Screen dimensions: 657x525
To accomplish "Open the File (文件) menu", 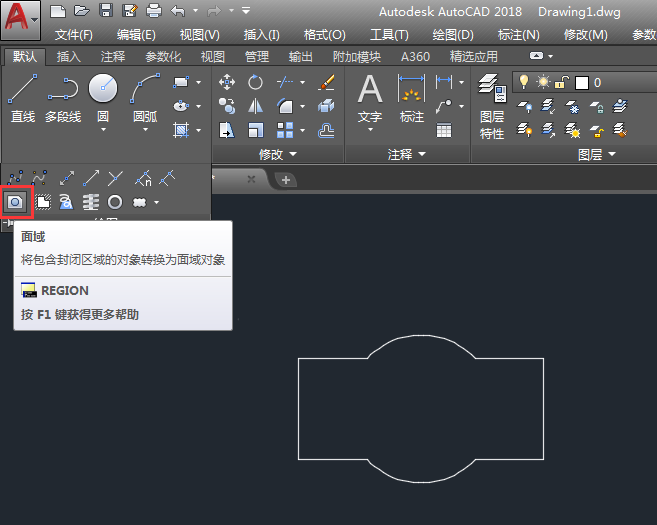I will pos(73,35).
